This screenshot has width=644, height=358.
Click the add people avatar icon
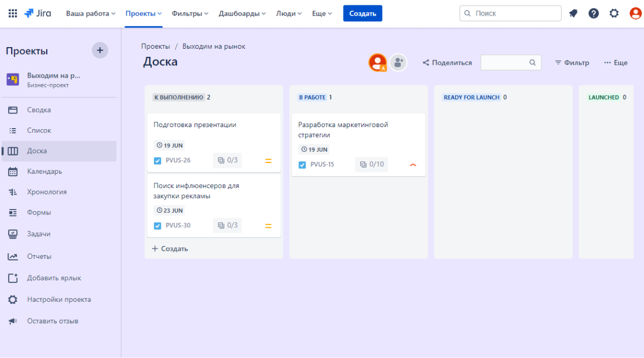pos(398,63)
